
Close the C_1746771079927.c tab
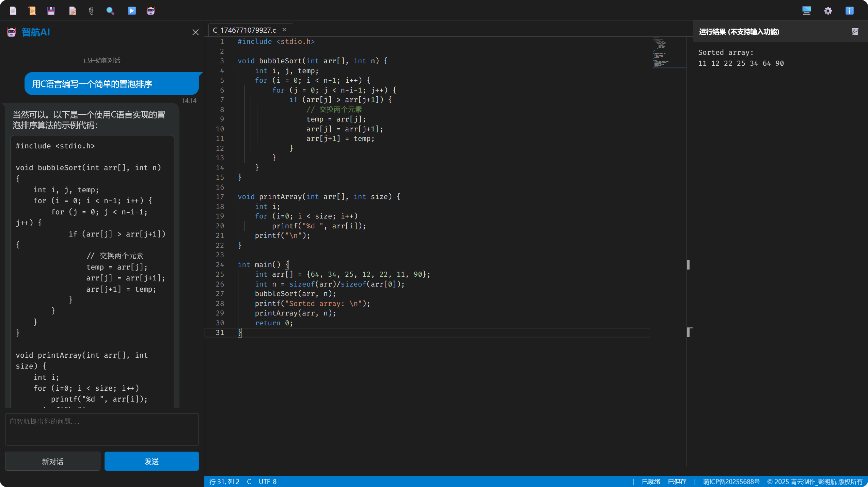click(x=284, y=30)
